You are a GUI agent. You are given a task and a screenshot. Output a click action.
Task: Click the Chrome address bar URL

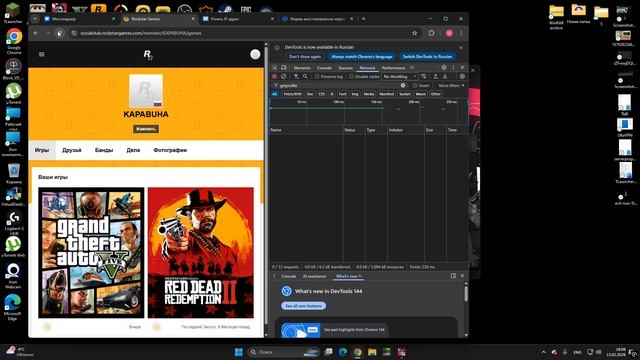(x=141, y=33)
